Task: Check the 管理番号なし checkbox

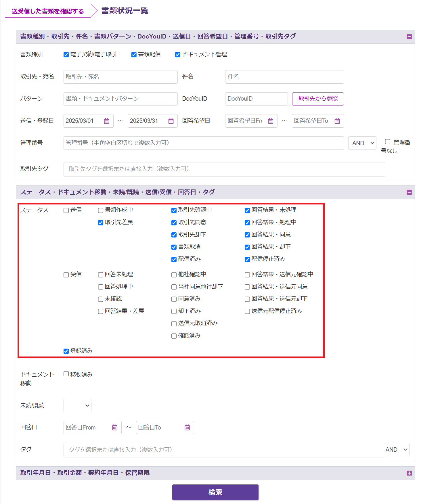Action: pos(388,142)
